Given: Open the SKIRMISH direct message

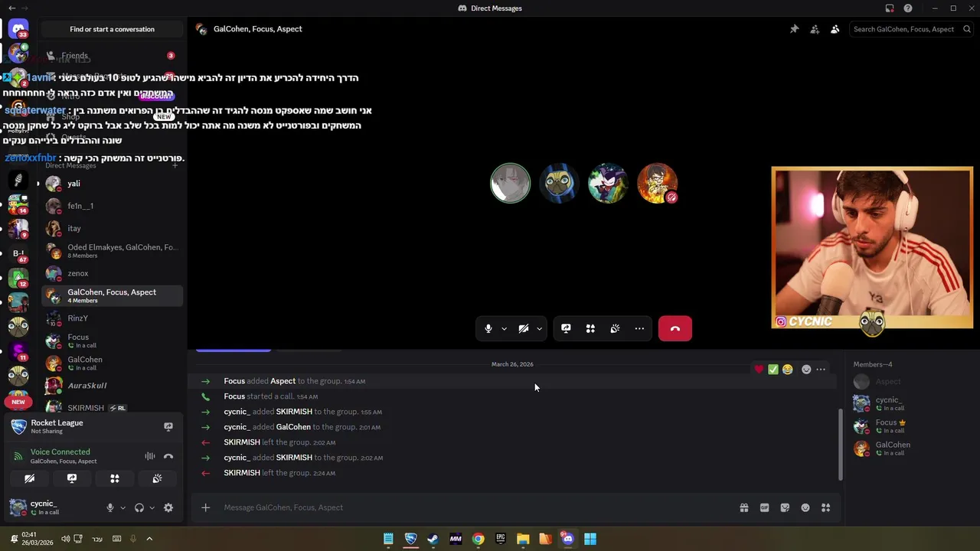Looking at the screenshot, I should [x=112, y=408].
